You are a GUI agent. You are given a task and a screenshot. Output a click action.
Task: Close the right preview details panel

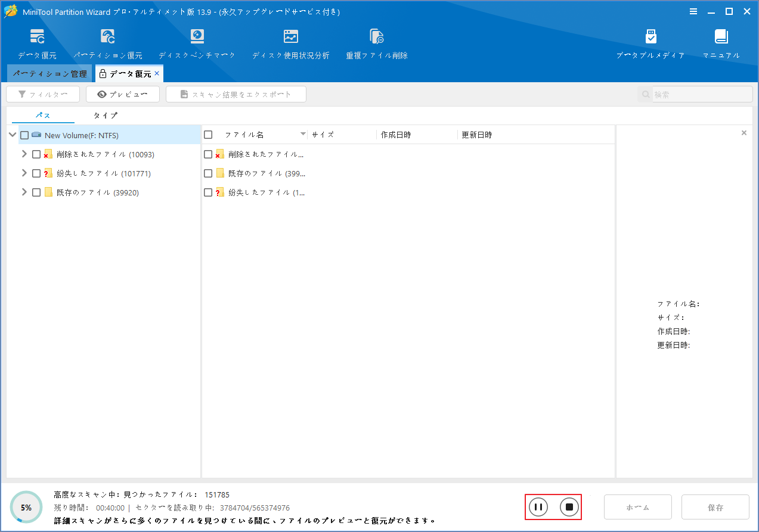point(744,133)
